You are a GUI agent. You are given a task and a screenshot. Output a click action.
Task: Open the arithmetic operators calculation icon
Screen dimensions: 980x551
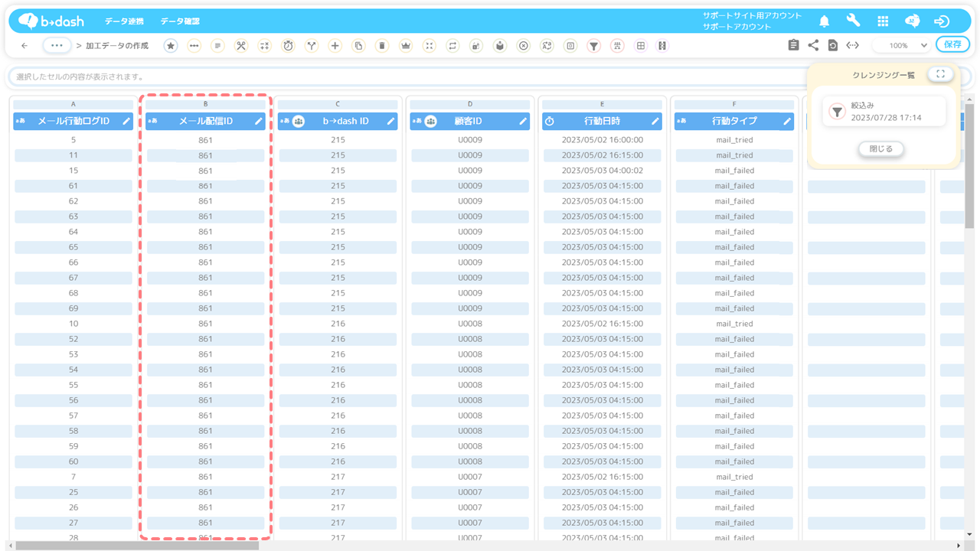point(264,46)
